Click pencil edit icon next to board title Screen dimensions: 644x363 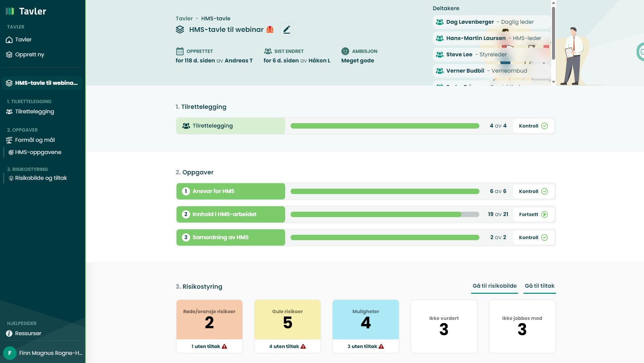tap(287, 30)
